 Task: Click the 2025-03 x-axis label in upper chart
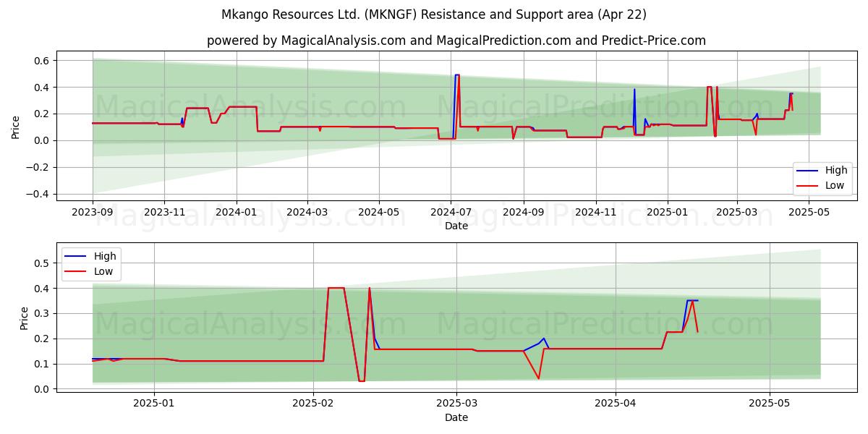click(736, 213)
